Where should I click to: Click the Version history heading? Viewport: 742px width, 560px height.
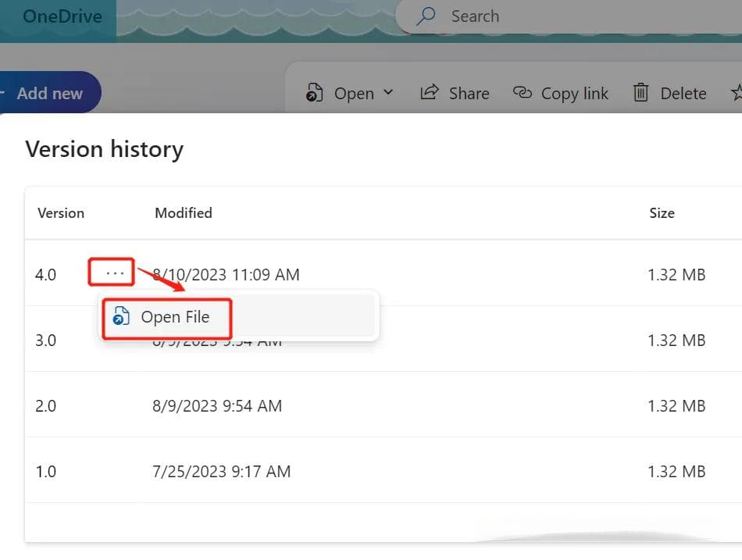[x=104, y=150]
